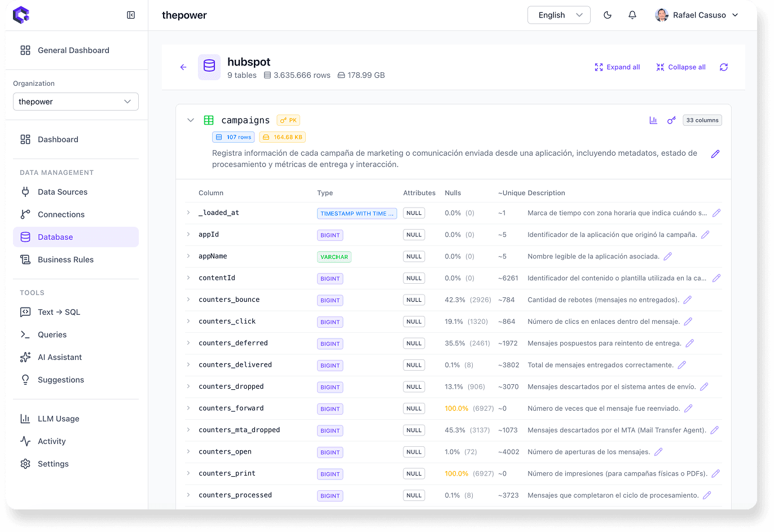Screen dimensions: 774x532
Task: Open General Dashboard in the sidebar
Action: (x=76, y=50)
